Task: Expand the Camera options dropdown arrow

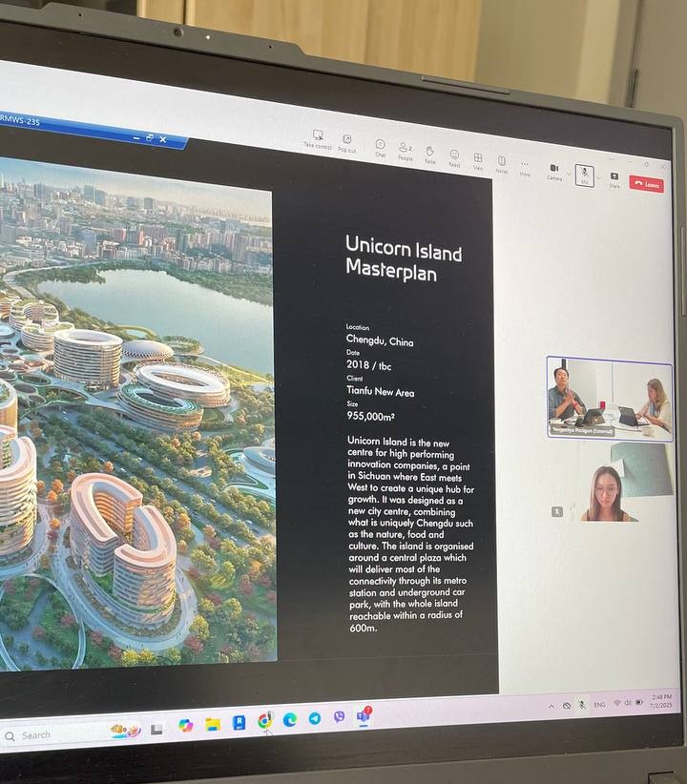Action: (x=569, y=173)
